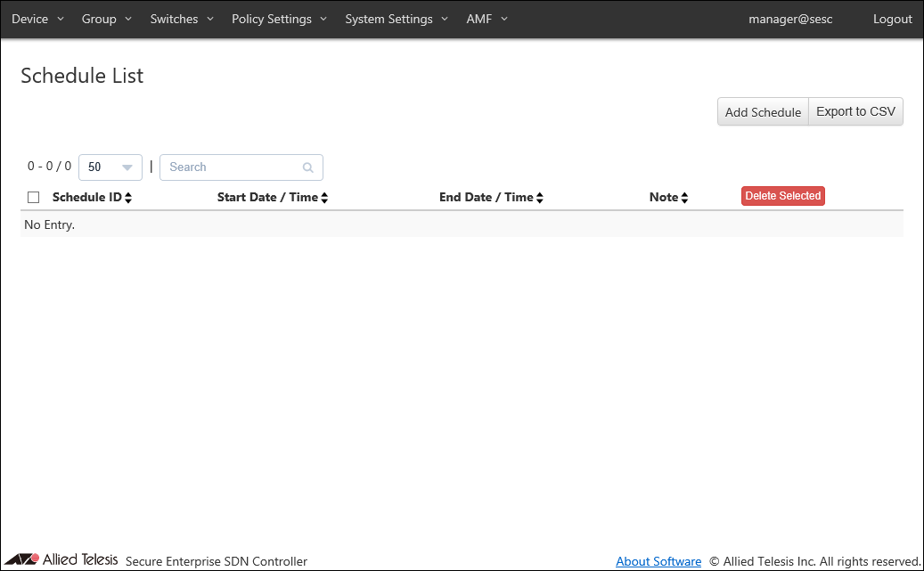Image resolution: width=924 pixels, height=571 pixels.
Task: Expand the Device menu
Action: pos(37,19)
